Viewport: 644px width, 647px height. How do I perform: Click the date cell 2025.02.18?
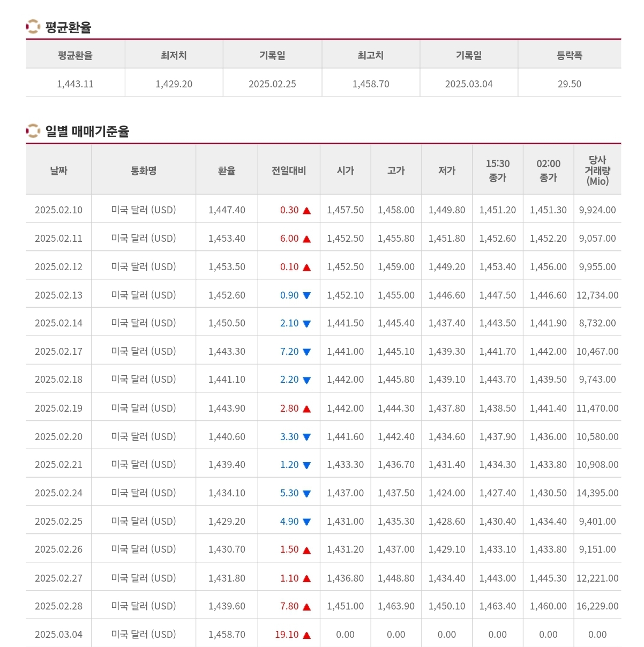(x=58, y=380)
